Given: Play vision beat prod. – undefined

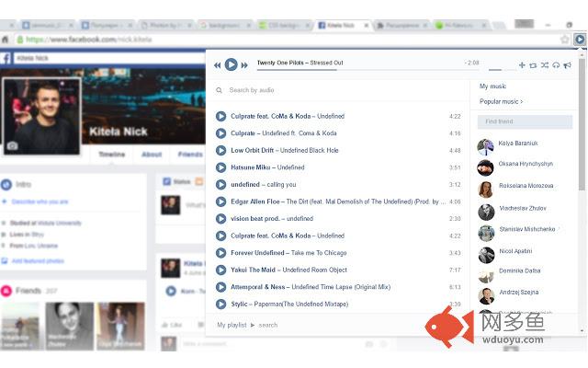Looking at the screenshot, I should click(x=220, y=219).
